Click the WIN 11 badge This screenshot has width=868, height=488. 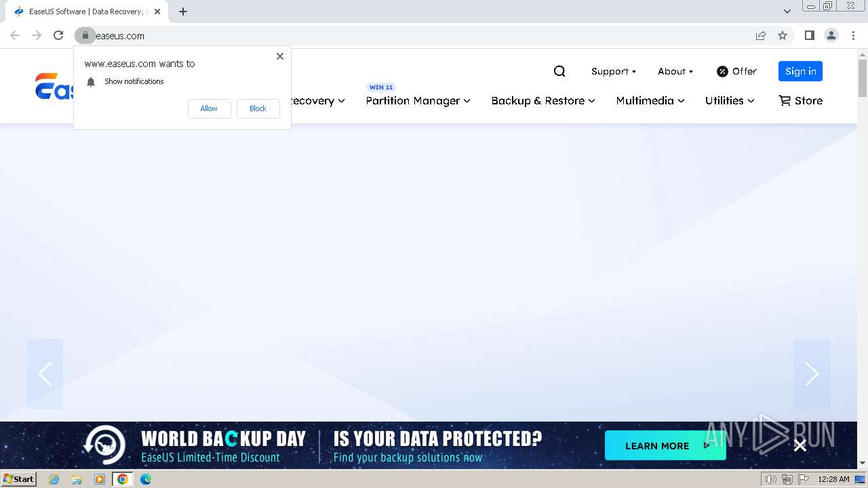(x=381, y=87)
